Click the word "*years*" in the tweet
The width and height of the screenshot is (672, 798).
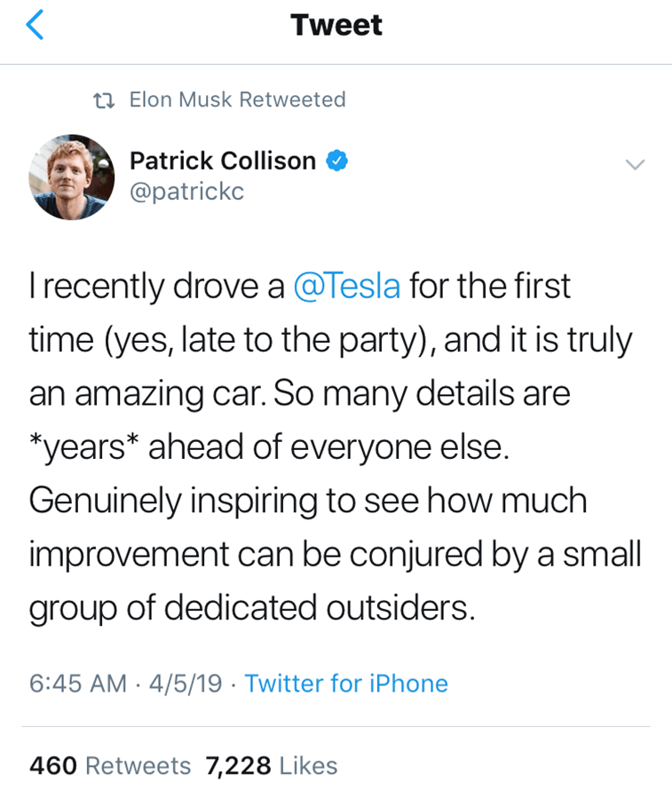point(83,447)
